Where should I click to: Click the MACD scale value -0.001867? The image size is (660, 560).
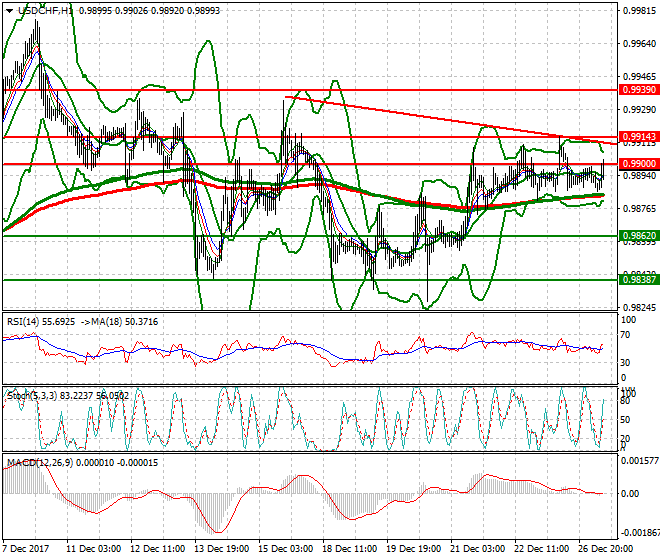[x=640, y=533]
